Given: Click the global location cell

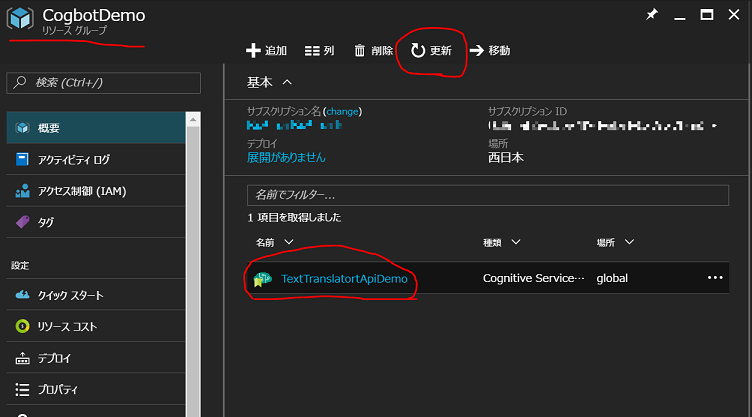Looking at the screenshot, I should [612, 278].
